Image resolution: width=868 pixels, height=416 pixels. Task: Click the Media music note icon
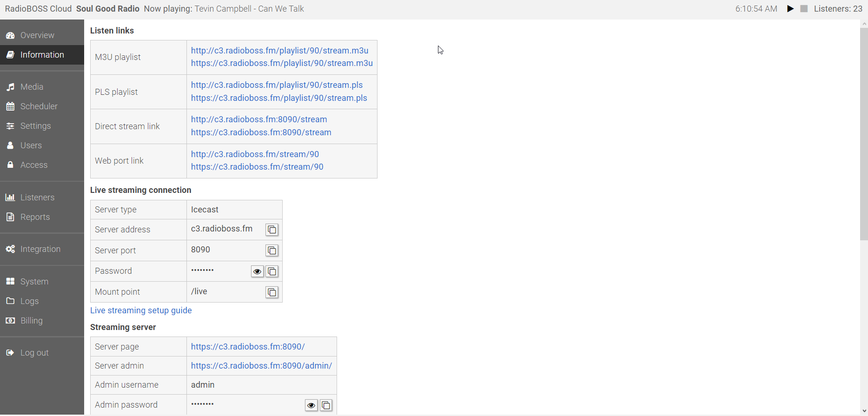click(x=10, y=87)
